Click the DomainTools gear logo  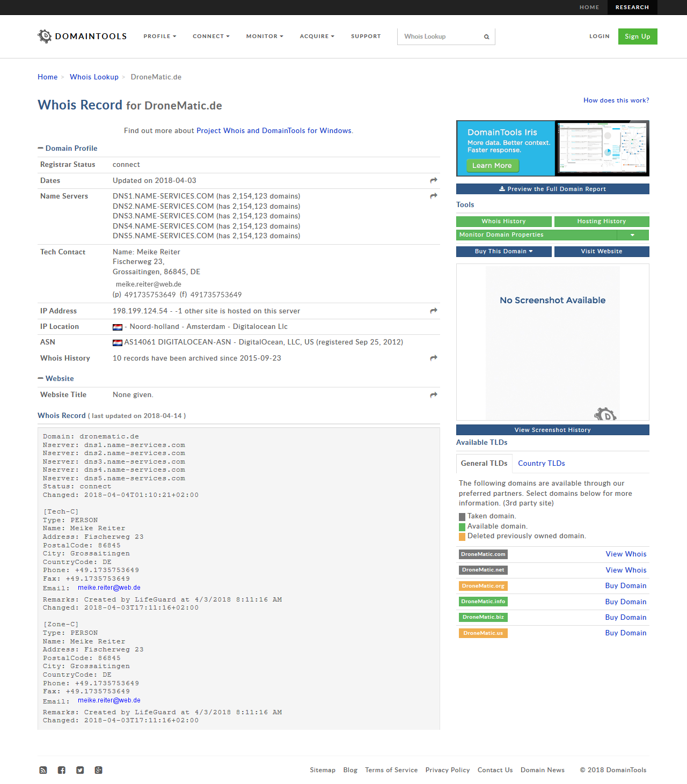point(45,36)
